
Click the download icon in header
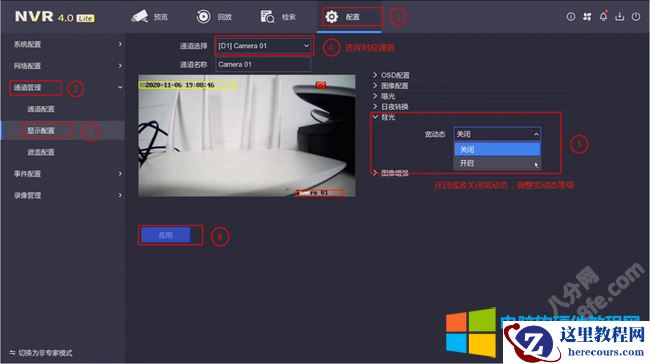[620, 17]
